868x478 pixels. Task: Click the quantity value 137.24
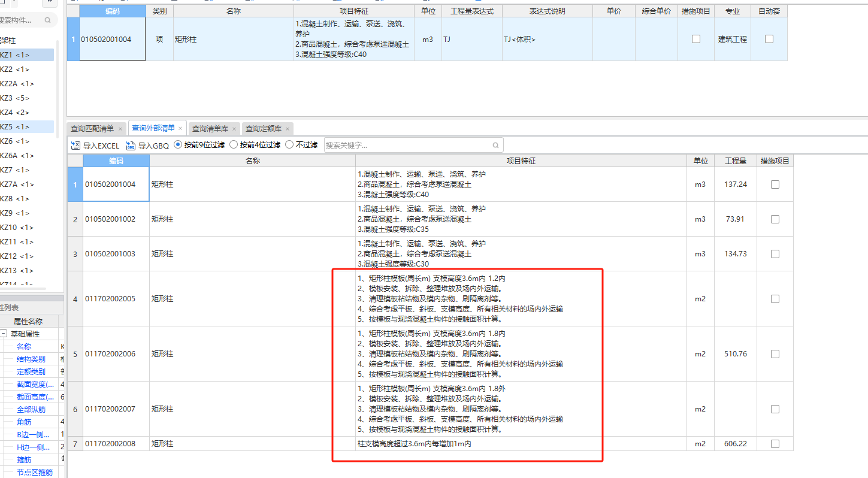pos(736,184)
